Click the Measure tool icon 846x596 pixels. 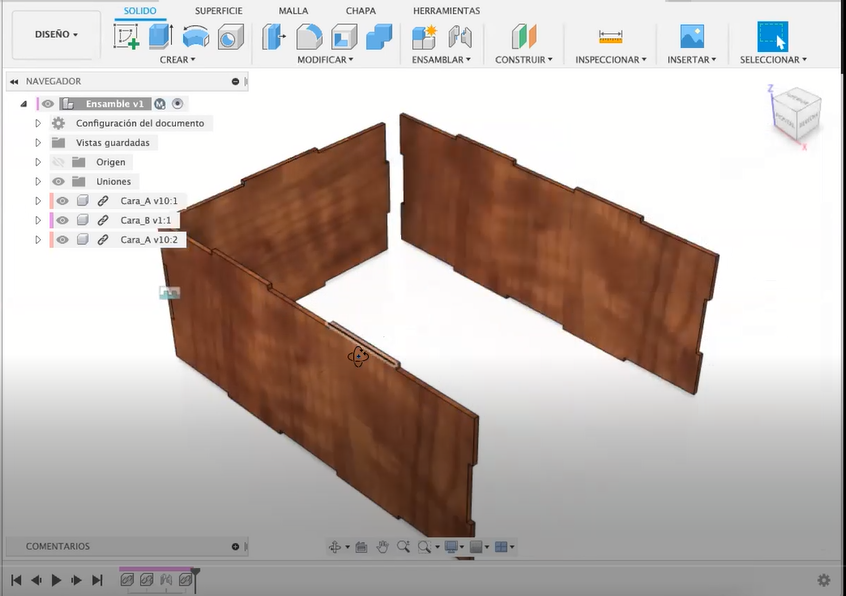[x=610, y=37]
